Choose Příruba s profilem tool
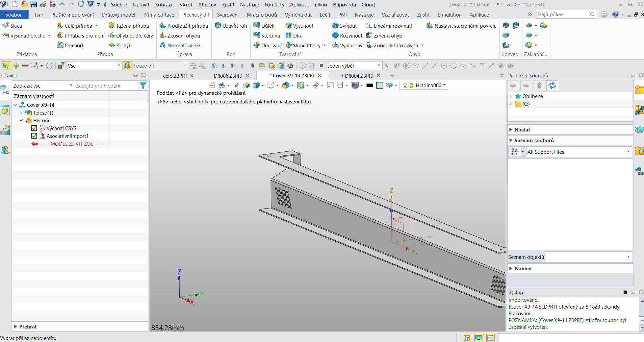Image resolution: width=644 pixels, height=342 pixels. coord(81,35)
